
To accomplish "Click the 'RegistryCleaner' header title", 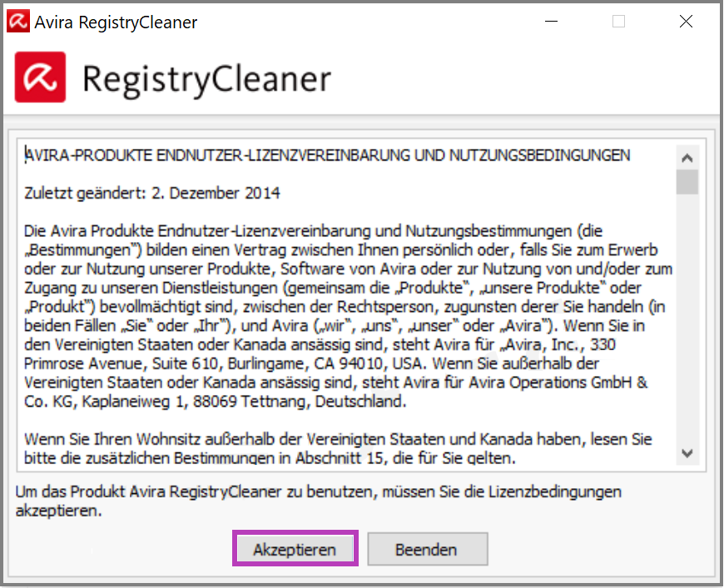I will (207, 79).
